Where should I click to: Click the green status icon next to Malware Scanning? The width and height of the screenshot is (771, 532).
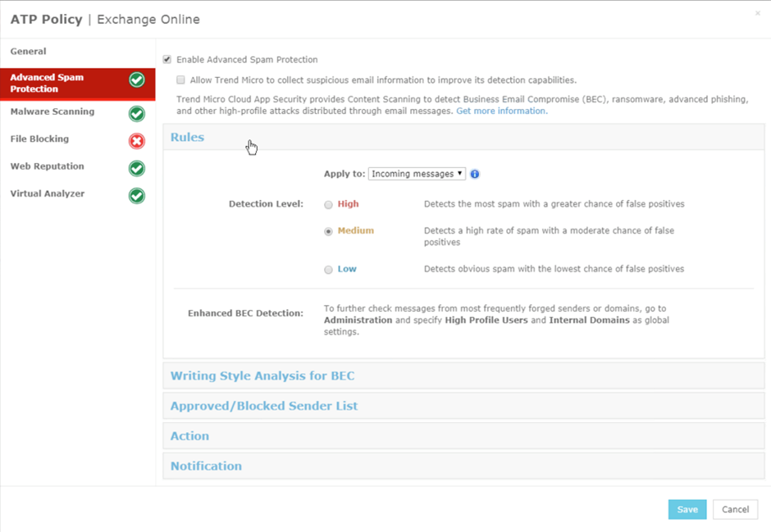(136, 112)
